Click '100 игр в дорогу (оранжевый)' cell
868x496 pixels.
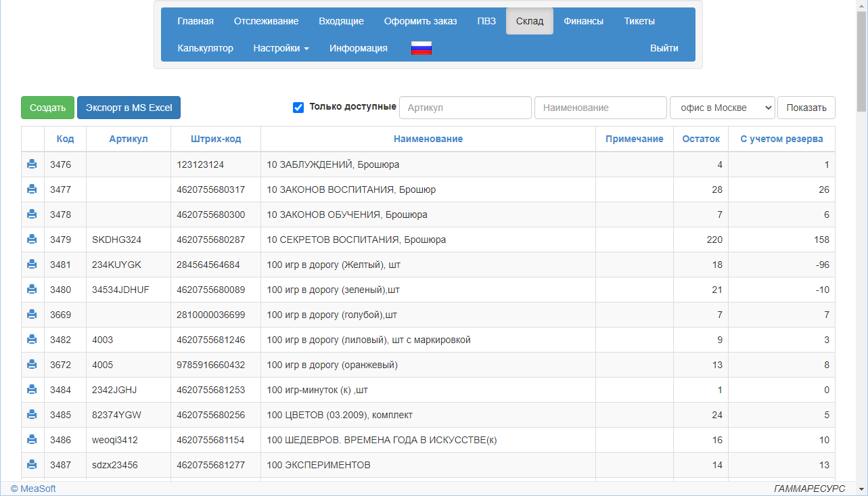(x=428, y=365)
